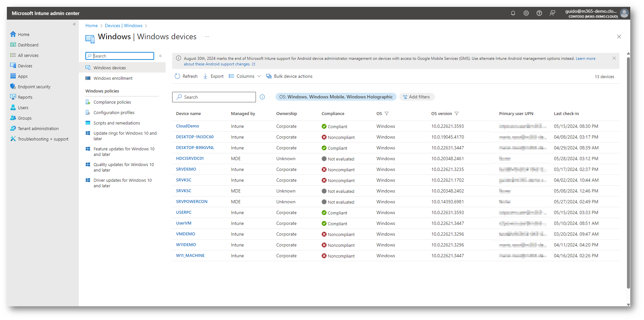
Task: Click Refresh in the toolbar
Action: point(186,76)
